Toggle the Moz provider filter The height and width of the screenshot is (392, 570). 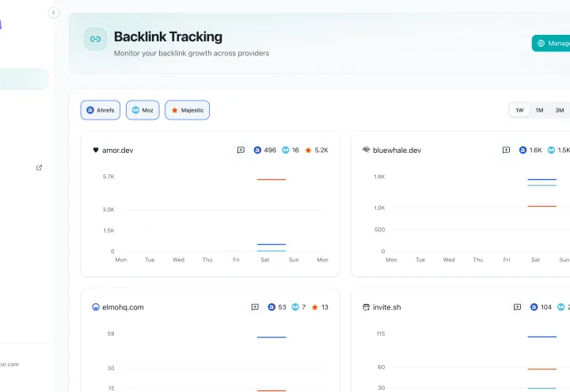pos(142,110)
